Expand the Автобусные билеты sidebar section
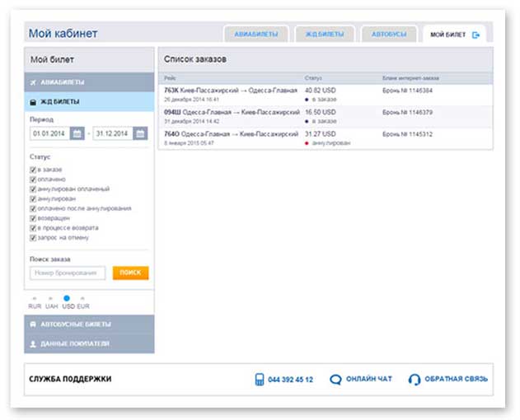 point(90,324)
